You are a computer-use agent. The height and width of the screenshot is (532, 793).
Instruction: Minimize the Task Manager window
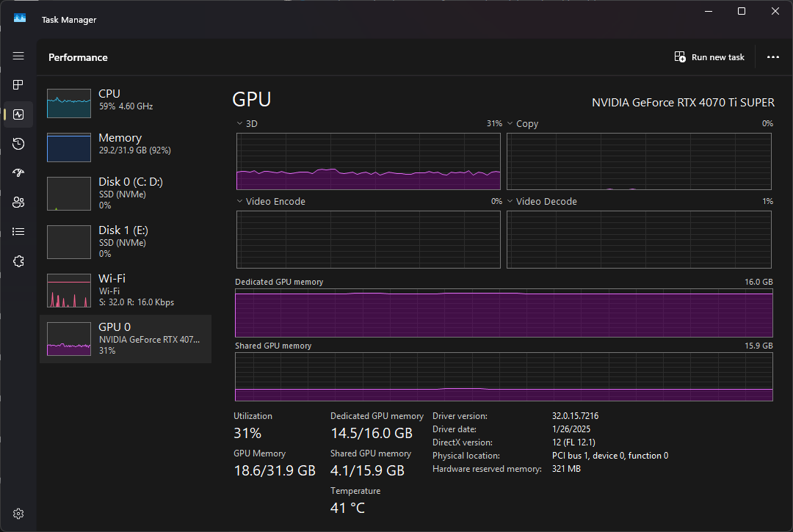[x=709, y=11]
